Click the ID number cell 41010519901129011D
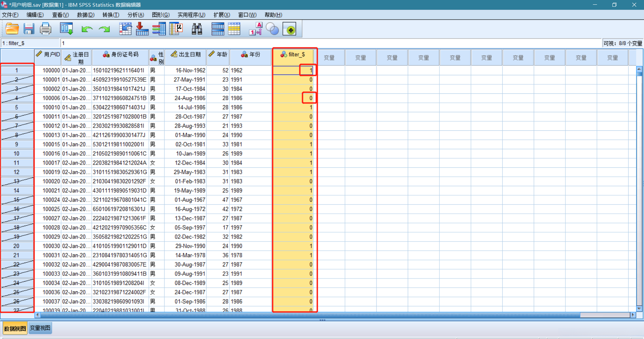 120,246
